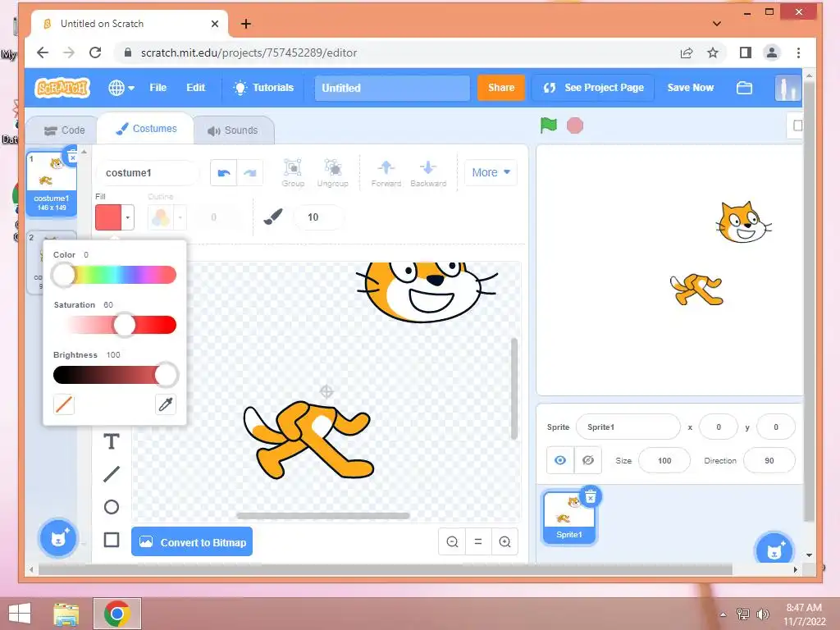Open Windows Start button
The width and height of the screenshot is (840, 630).
(20, 614)
